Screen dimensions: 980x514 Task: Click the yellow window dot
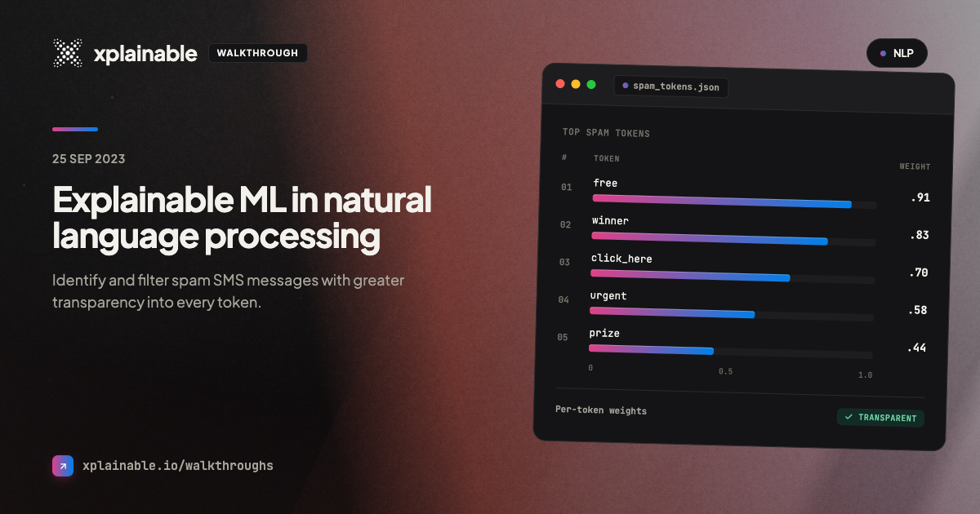tap(576, 84)
